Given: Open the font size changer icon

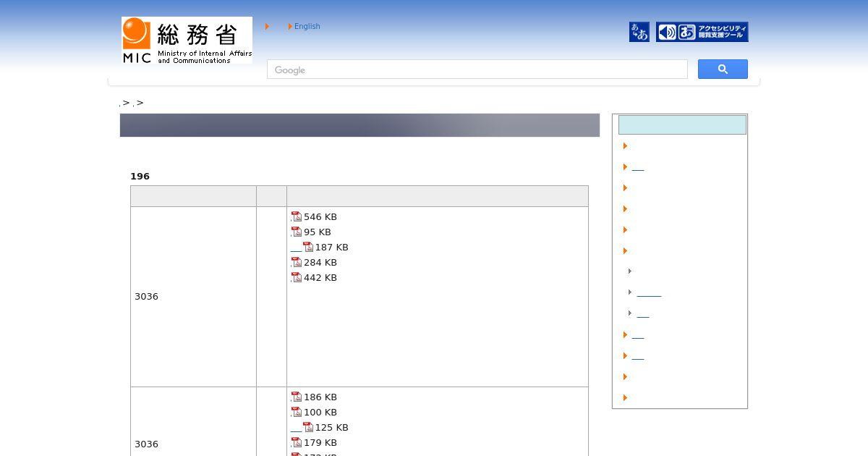Looking at the screenshot, I should tap(639, 32).
